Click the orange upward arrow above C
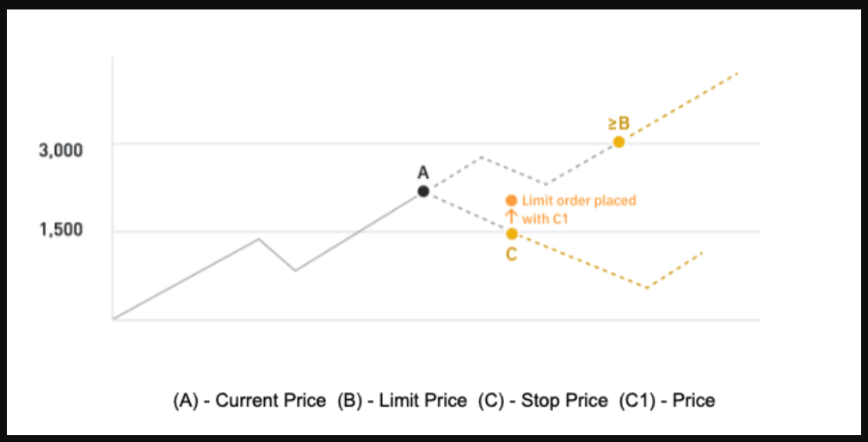The image size is (868, 442). (512, 217)
